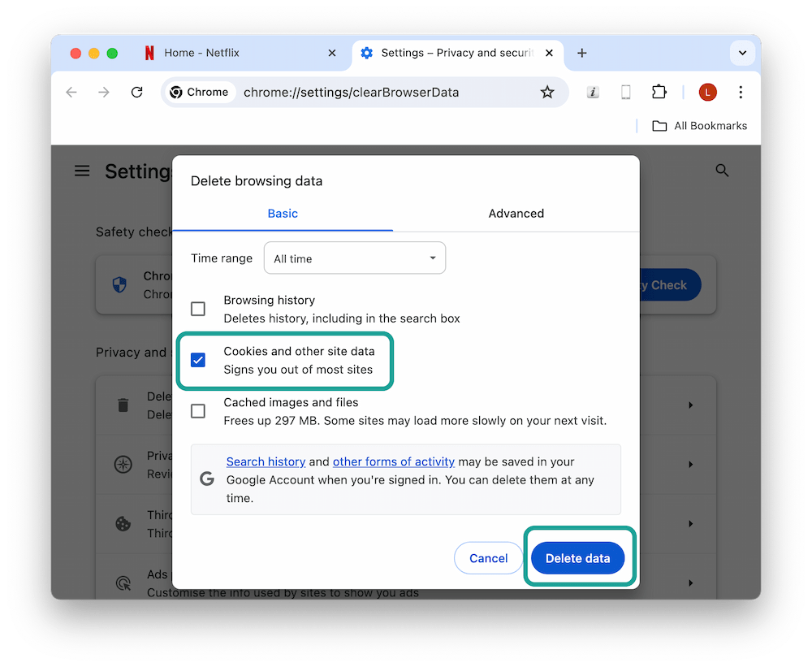
Task: Bookmark this page with the star icon
Action: coord(546,93)
